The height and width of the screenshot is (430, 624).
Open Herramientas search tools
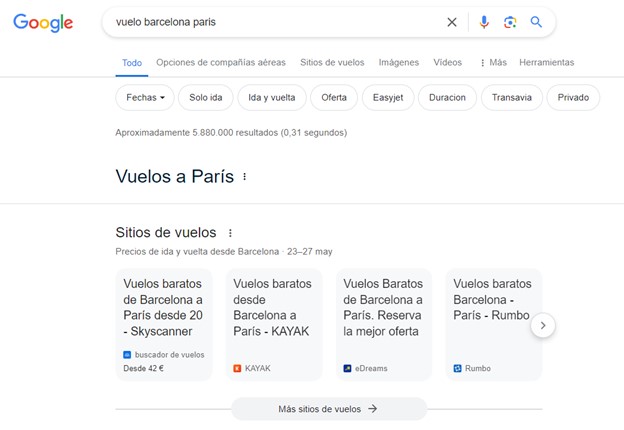point(546,62)
